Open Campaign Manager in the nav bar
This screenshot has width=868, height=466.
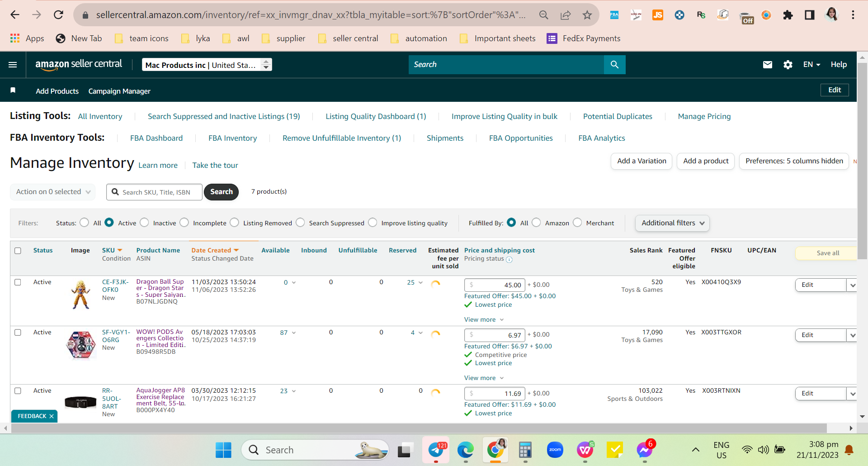119,91
